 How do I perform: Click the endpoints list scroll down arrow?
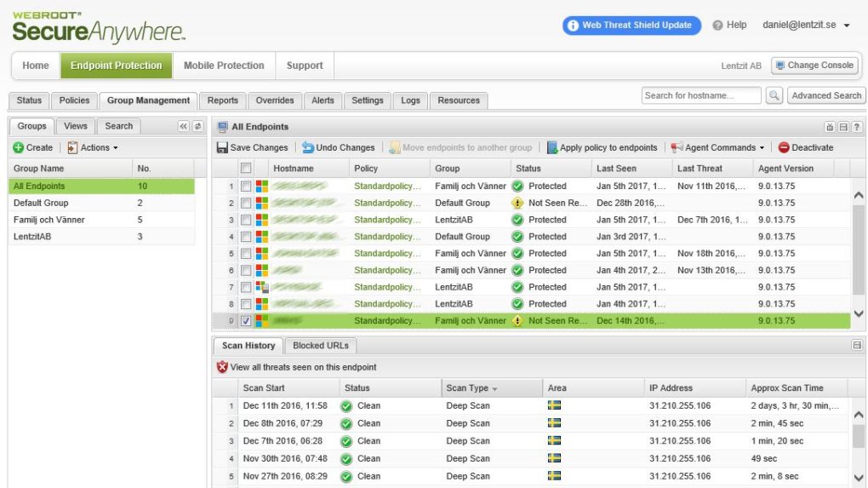pos(859,313)
